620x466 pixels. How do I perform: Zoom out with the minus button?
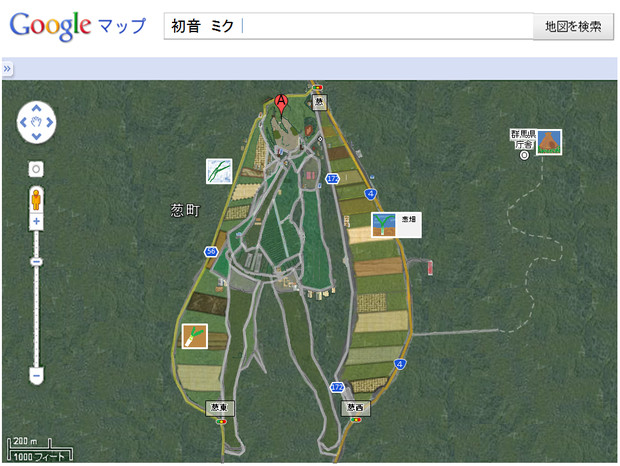pos(36,375)
